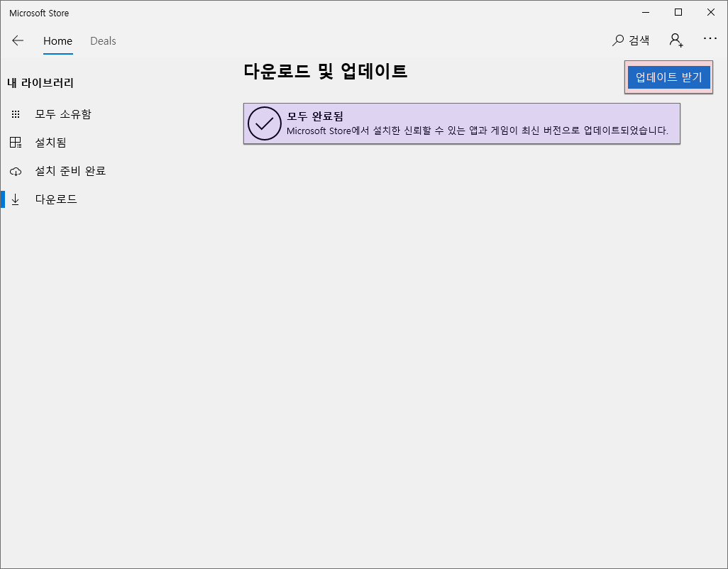Click the 내 라이브러리 sidebar heading

[x=40, y=83]
